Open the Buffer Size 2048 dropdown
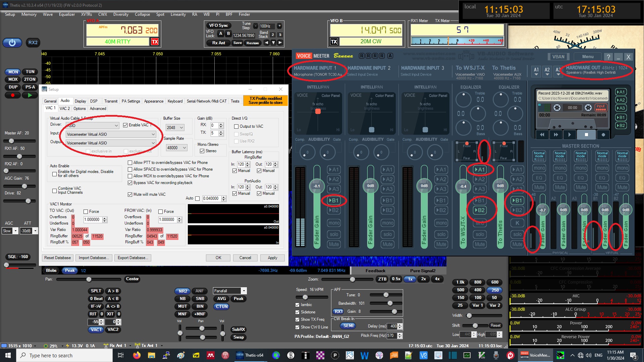644x362 pixels. 175,128
